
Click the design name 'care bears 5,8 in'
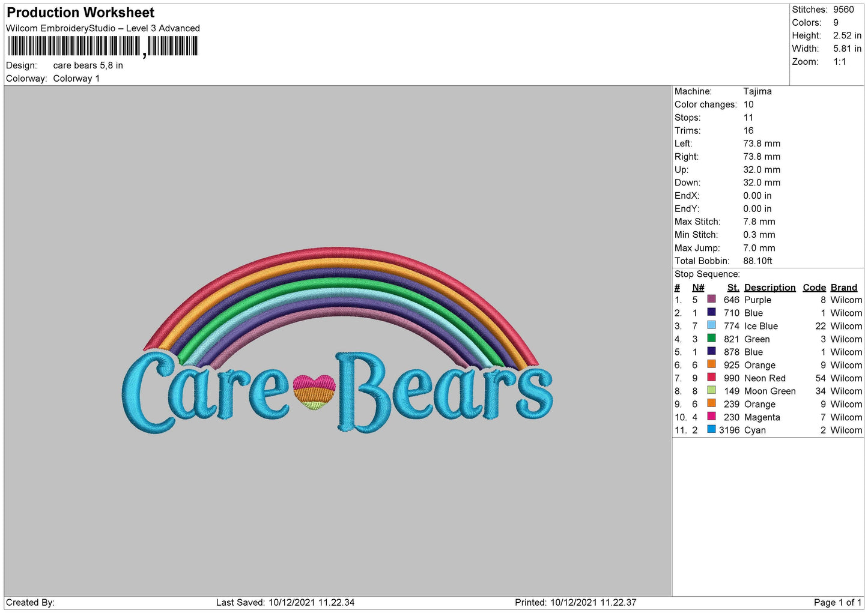[88, 65]
